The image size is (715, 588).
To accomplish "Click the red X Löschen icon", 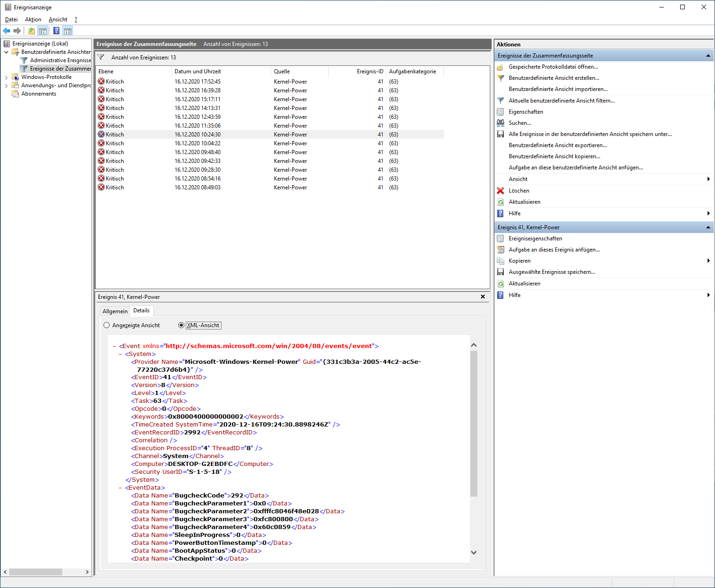I will tap(500, 191).
